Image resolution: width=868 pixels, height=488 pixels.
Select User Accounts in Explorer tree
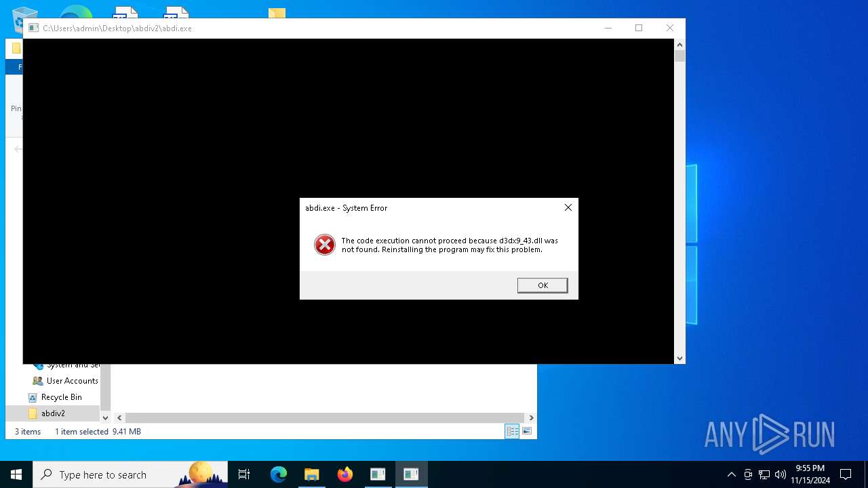72,381
